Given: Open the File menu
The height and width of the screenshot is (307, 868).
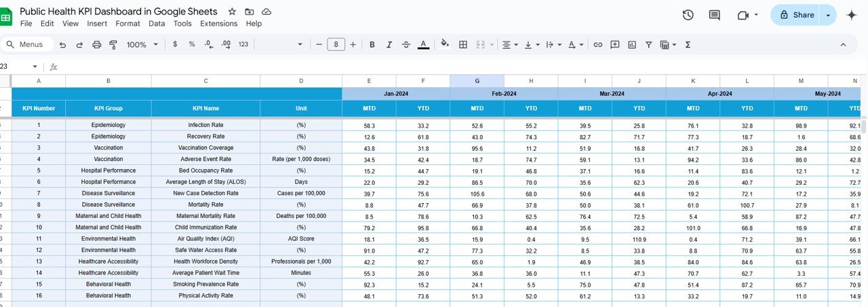Looking at the screenshot, I should point(26,23).
